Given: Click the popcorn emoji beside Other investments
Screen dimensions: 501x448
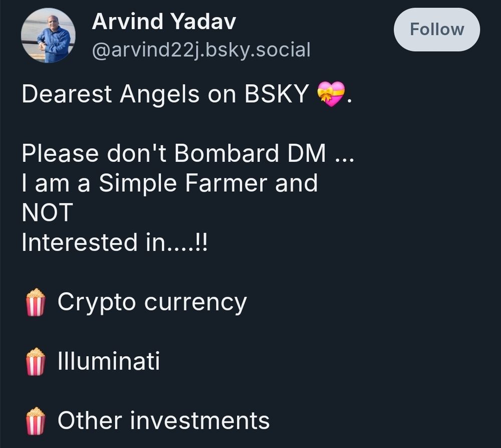Looking at the screenshot, I should coord(36,421).
